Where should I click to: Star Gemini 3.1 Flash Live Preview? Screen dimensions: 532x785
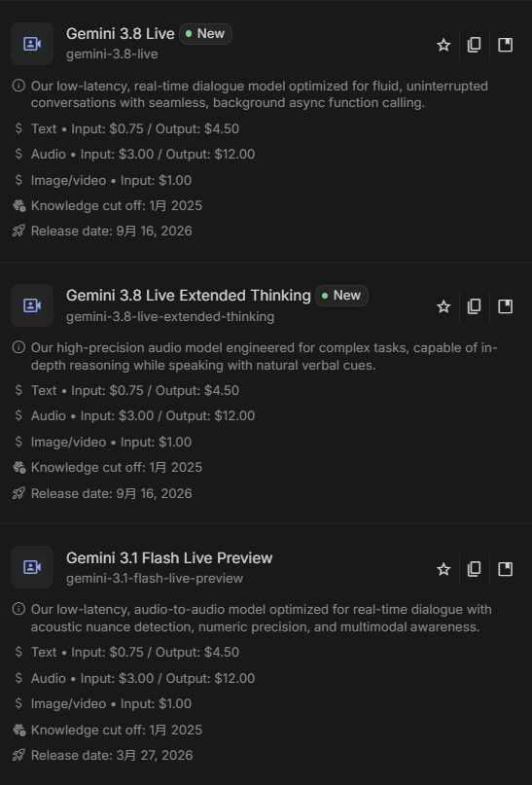(443, 569)
